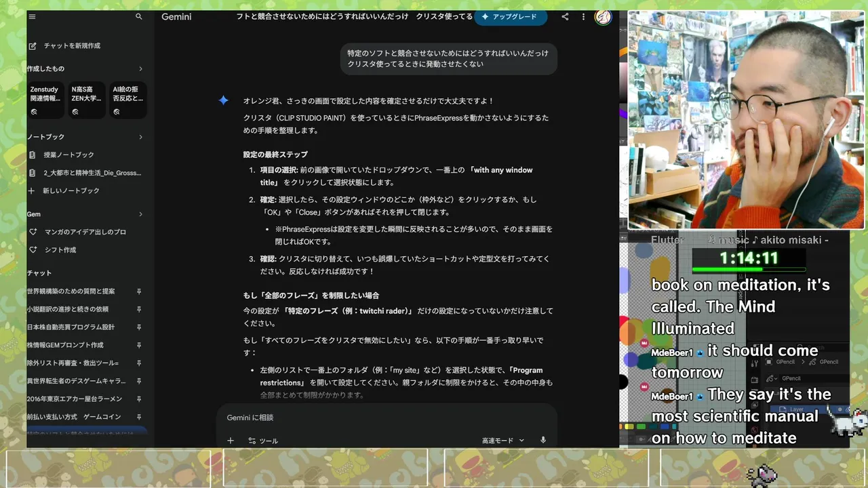Open the Zenstudy 関連情報 card
This screenshot has height=488, width=868.
coord(46,100)
